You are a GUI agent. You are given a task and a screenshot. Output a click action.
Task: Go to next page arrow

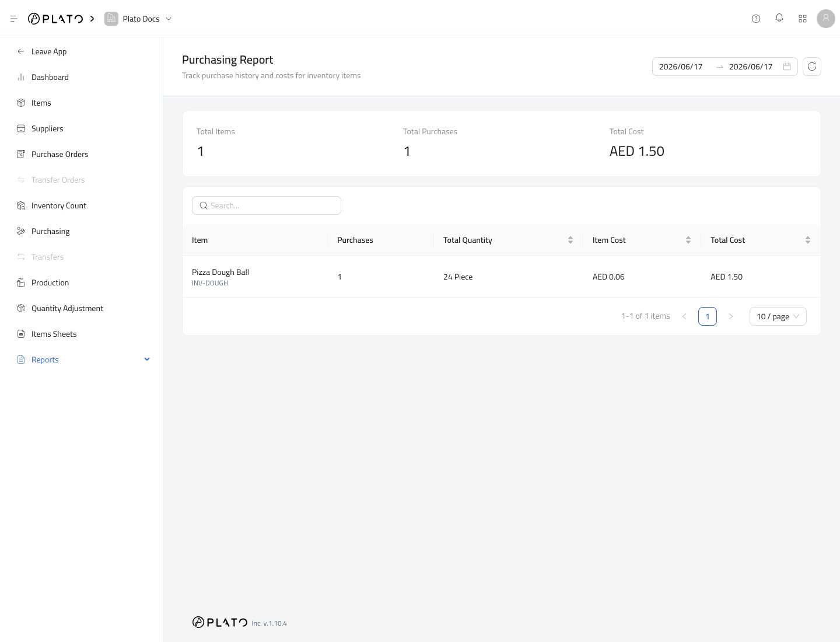tap(731, 316)
